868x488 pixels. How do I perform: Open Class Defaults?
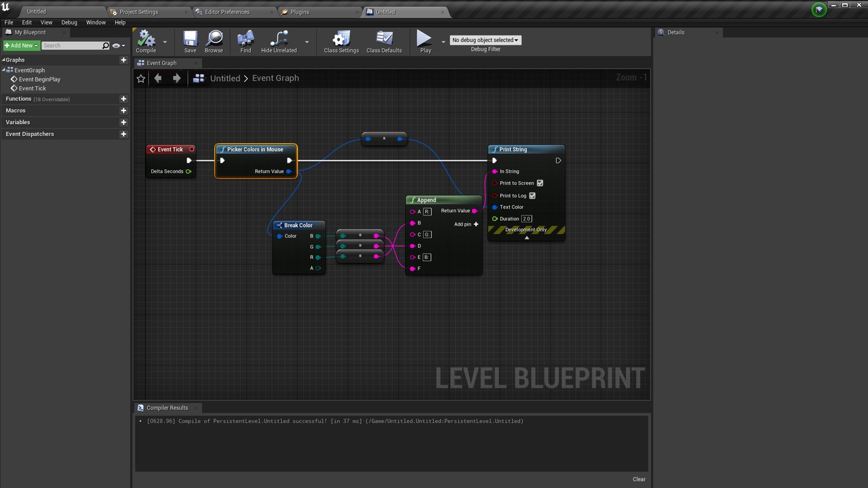point(384,41)
